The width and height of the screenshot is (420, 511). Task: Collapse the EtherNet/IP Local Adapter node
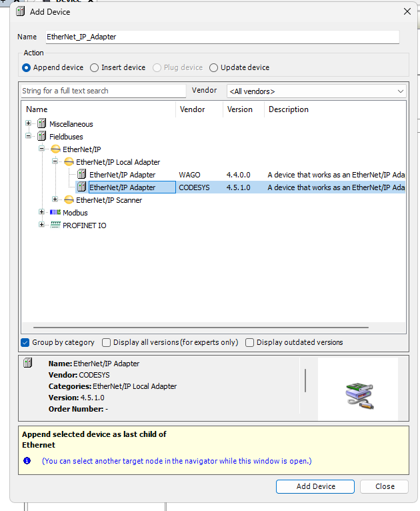click(55, 161)
